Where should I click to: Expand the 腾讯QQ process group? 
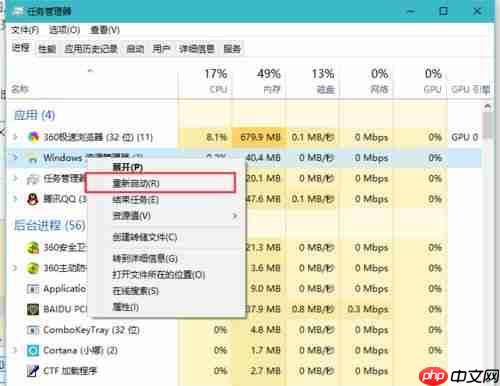(x=15, y=199)
